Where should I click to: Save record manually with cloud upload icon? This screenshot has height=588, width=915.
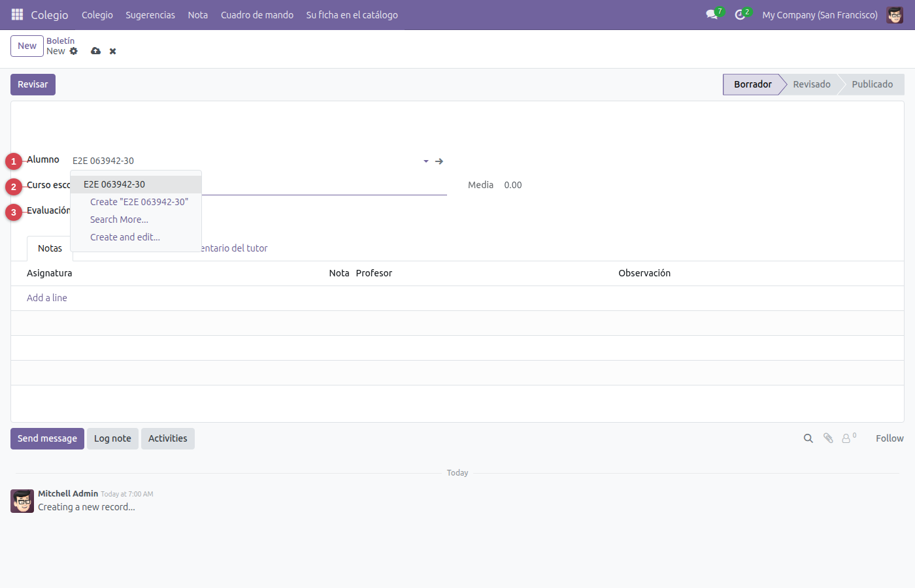[x=96, y=51]
